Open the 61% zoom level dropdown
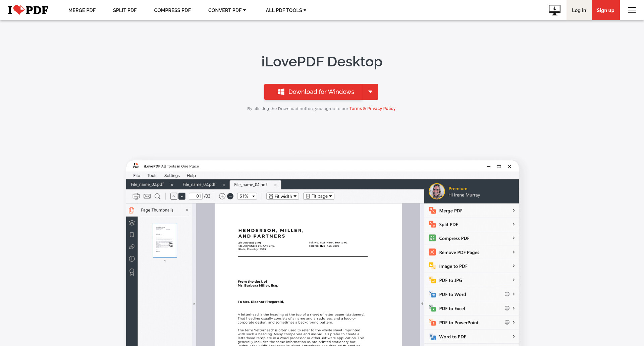 (247, 196)
